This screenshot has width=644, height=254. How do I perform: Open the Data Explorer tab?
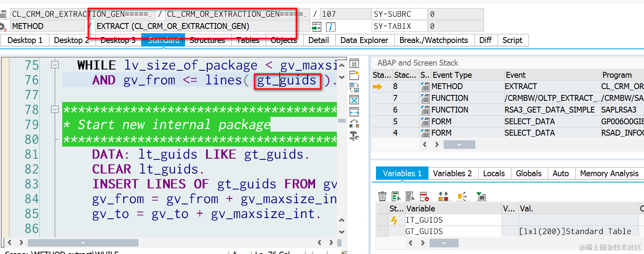point(364,40)
